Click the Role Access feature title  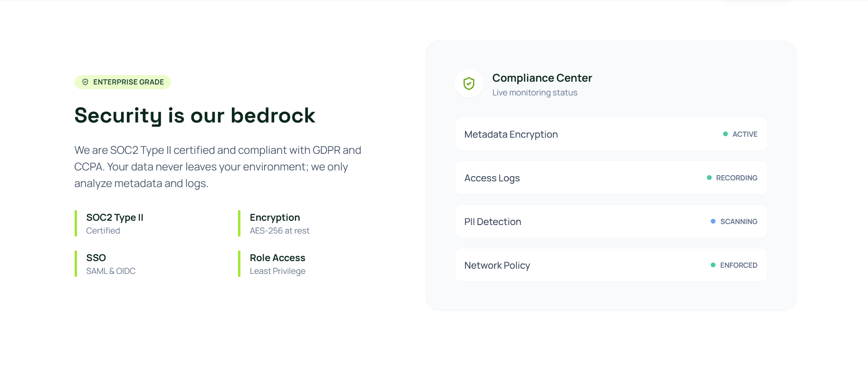click(x=277, y=258)
